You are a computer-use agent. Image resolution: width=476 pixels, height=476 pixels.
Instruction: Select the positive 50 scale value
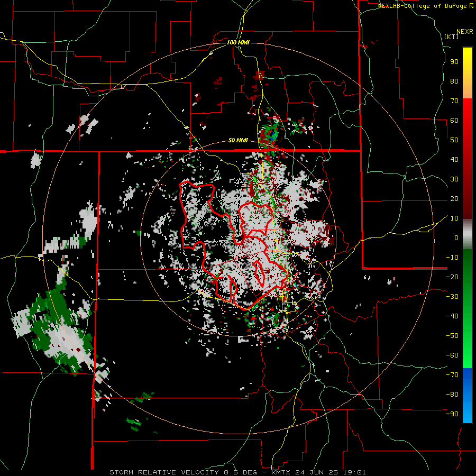pyautogui.click(x=454, y=140)
